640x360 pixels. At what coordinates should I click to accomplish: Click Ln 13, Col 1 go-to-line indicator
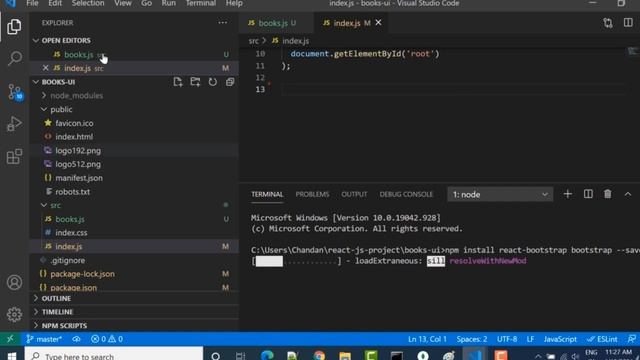(x=427, y=339)
